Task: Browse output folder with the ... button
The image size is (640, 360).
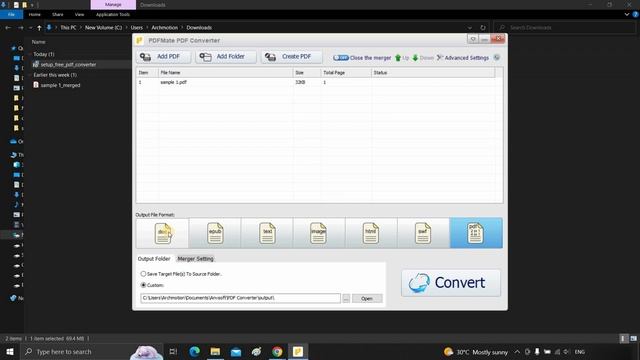Action: pos(346,298)
